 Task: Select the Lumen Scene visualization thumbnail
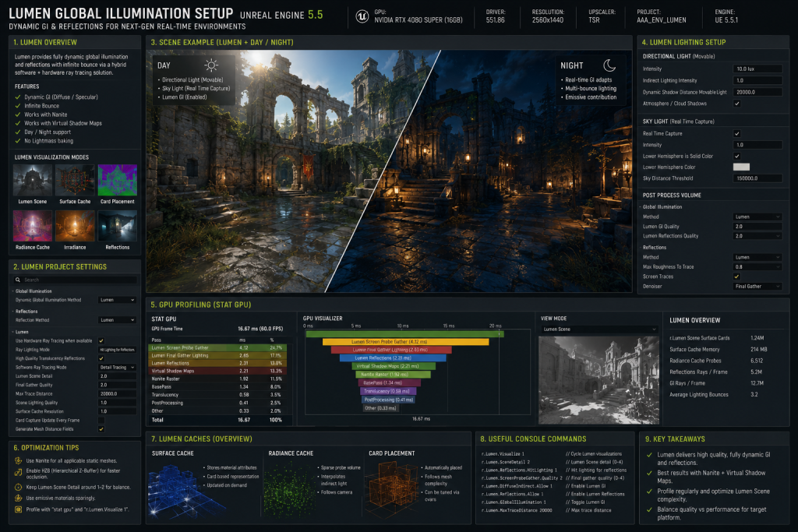[x=33, y=180]
